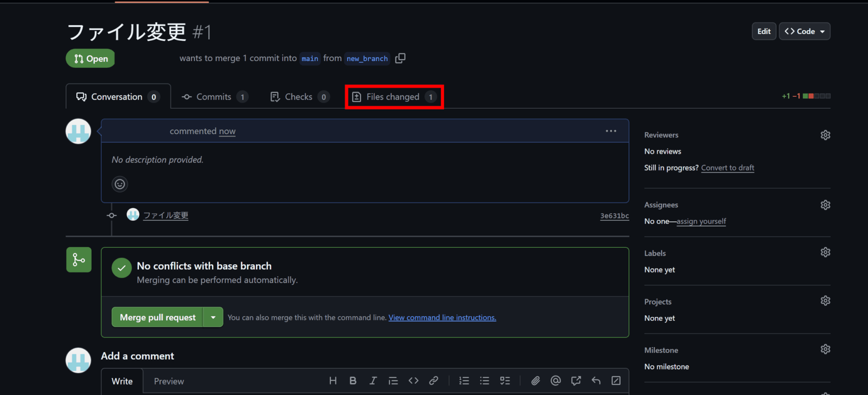Click the green merge branch icon beside the merge box
The image size is (868, 395).
[79, 260]
